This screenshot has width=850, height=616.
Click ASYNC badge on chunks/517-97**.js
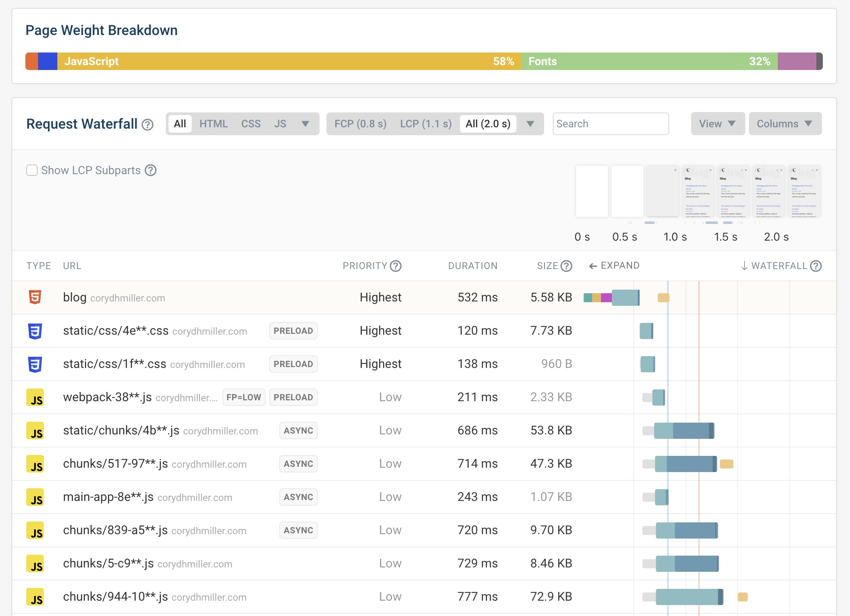point(299,464)
